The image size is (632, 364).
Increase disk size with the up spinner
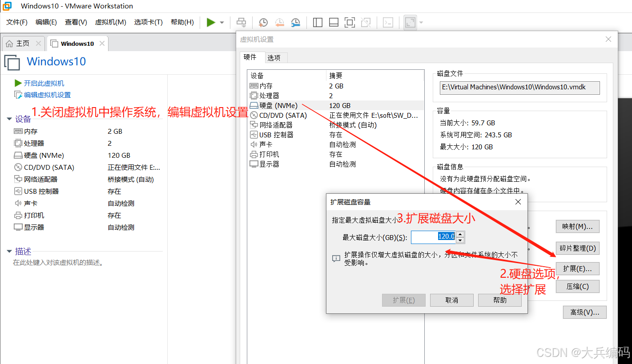(460, 234)
